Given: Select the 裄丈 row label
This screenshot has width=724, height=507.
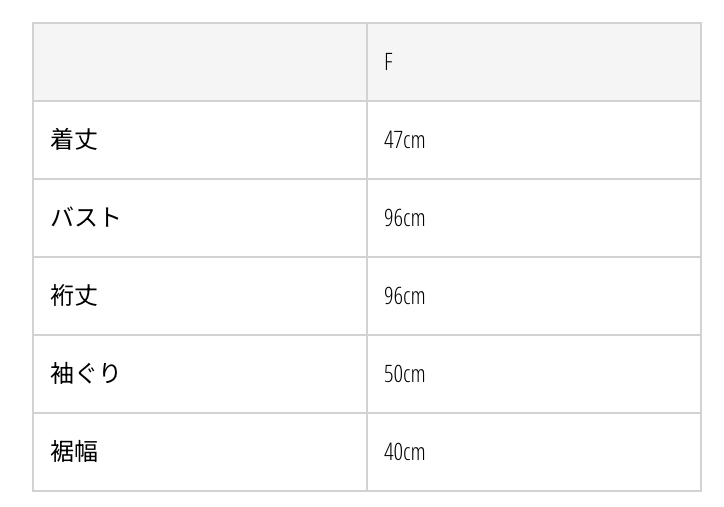Looking at the screenshot, I should (75, 296).
